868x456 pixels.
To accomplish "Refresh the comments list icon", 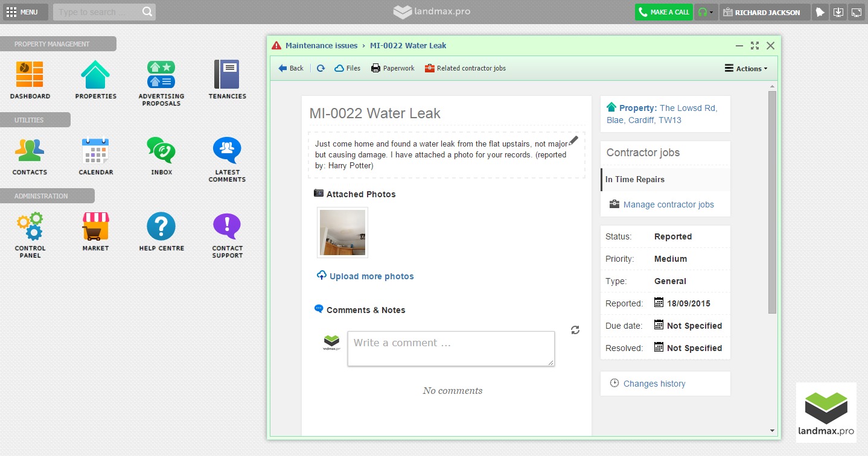I will tap(575, 330).
